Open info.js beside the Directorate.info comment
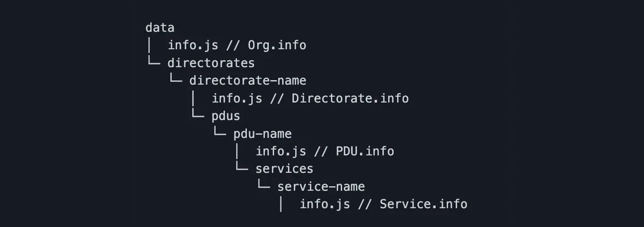This screenshot has height=227, width=644. pyautogui.click(x=237, y=99)
